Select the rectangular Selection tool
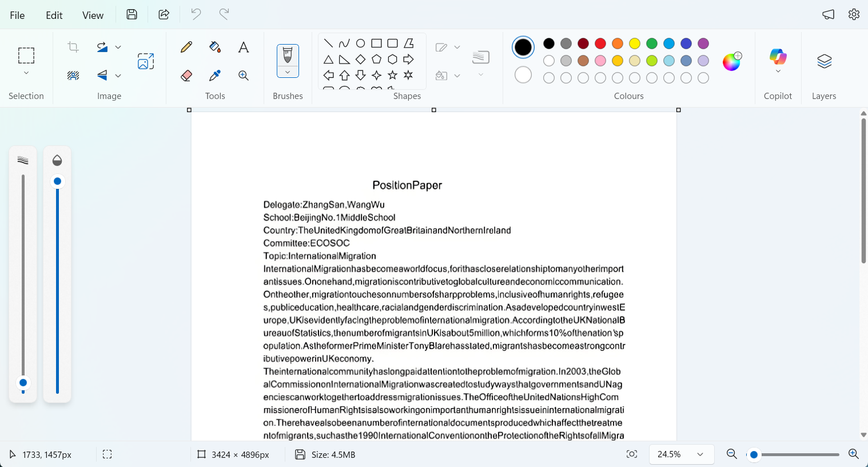 pos(26,56)
